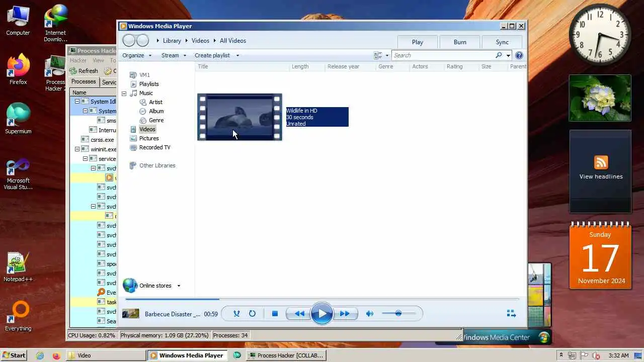Screen dimensions: 644x362
Task: Click the Back navigation button
Action: [129, 41]
